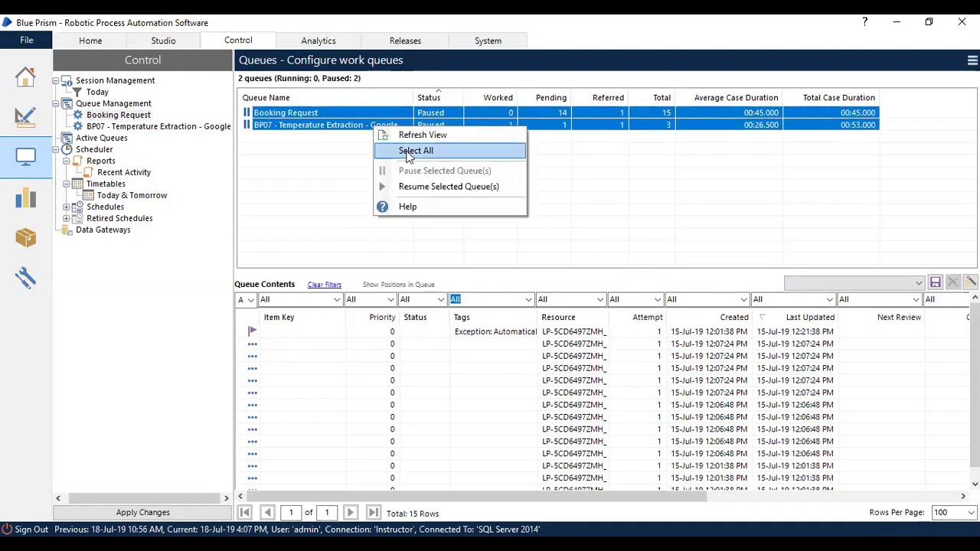980x551 pixels.
Task: Switch to the Studio tab
Action: click(163, 41)
